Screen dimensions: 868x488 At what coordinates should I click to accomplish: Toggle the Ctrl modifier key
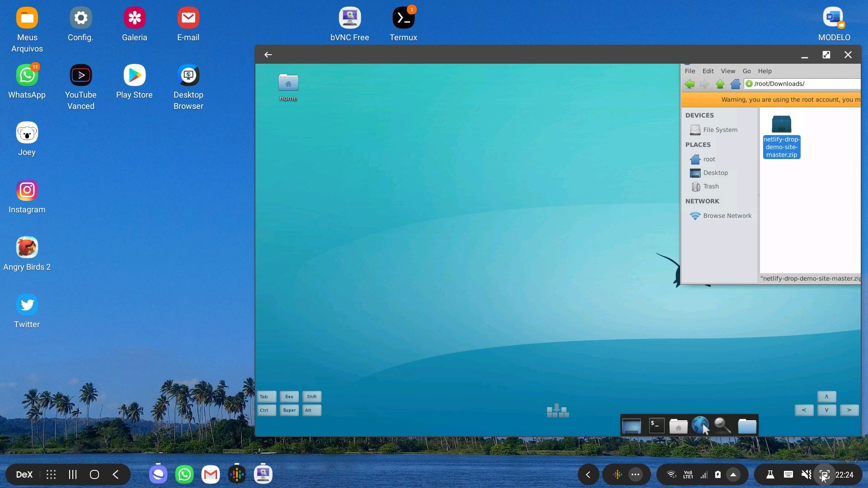[267, 410]
